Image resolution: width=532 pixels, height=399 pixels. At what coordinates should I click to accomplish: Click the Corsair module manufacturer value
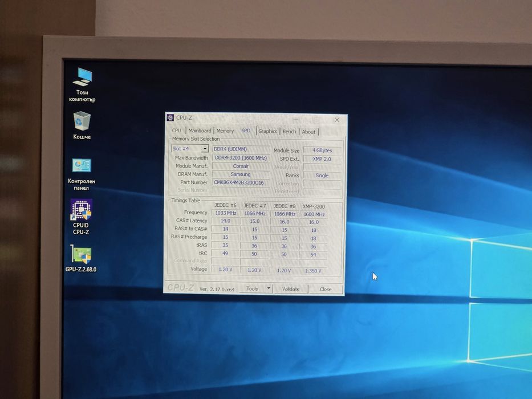(241, 166)
